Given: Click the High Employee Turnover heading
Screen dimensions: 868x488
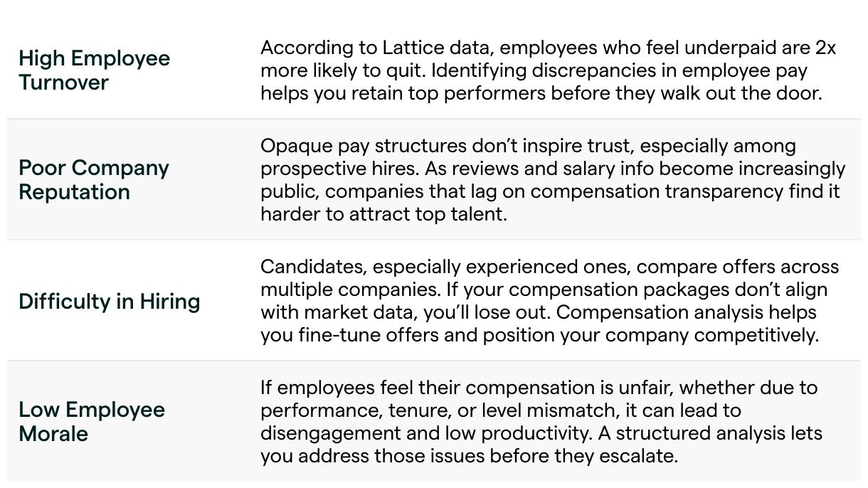Looking at the screenshot, I should click(x=95, y=70).
